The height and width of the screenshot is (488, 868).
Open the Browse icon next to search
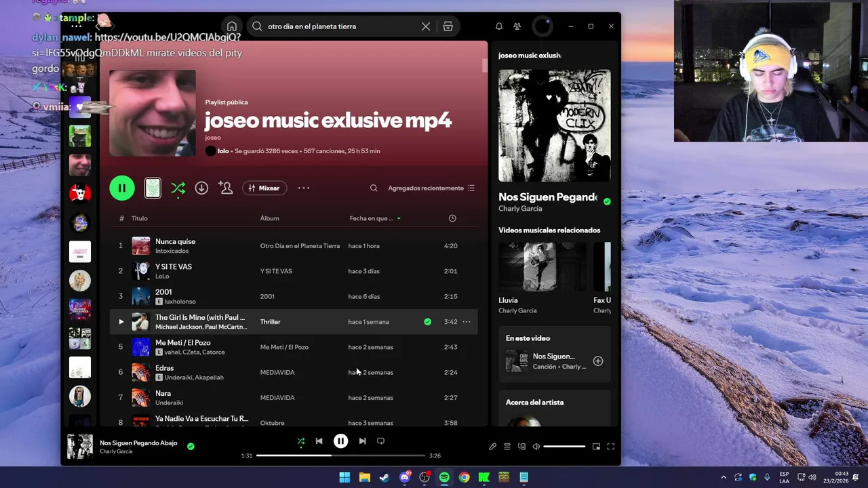pyautogui.click(x=448, y=26)
